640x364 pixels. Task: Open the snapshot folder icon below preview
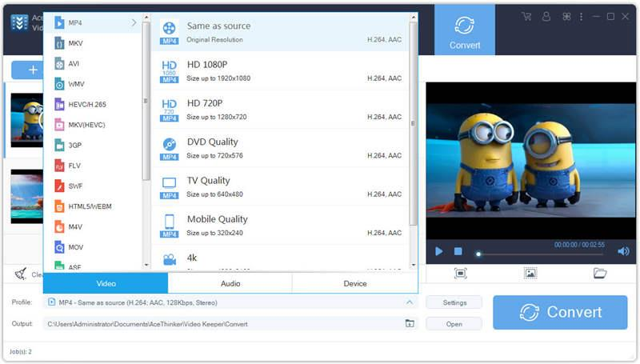[599, 273]
